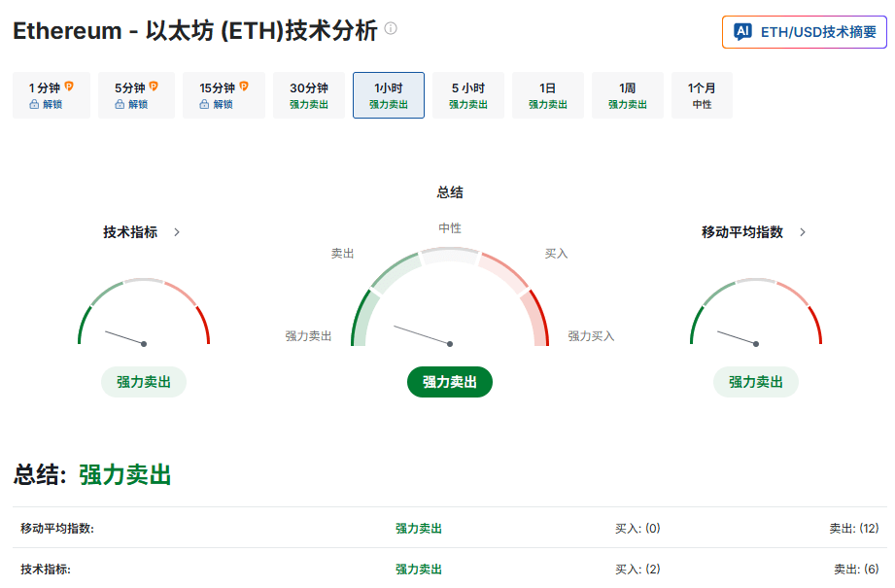Click the 强力卖出 badge under 技术指标 gauge
895x588 pixels.
[x=144, y=382]
